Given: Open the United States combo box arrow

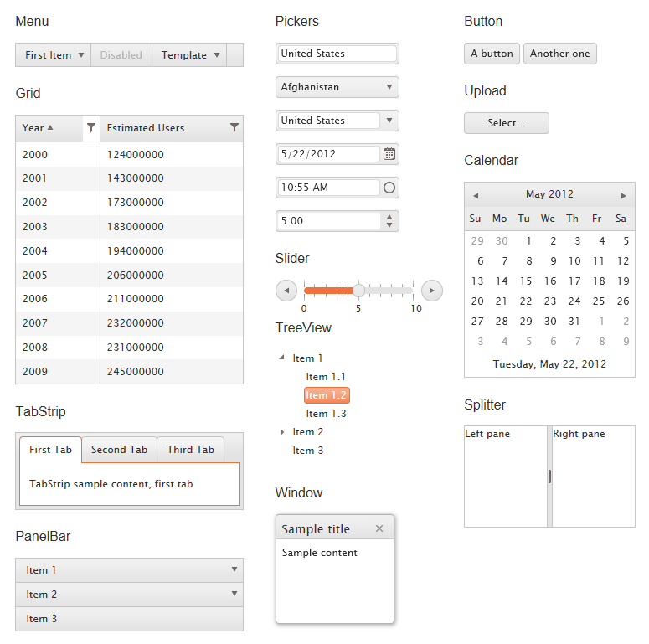Looking at the screenshot, I should (389, 121).
